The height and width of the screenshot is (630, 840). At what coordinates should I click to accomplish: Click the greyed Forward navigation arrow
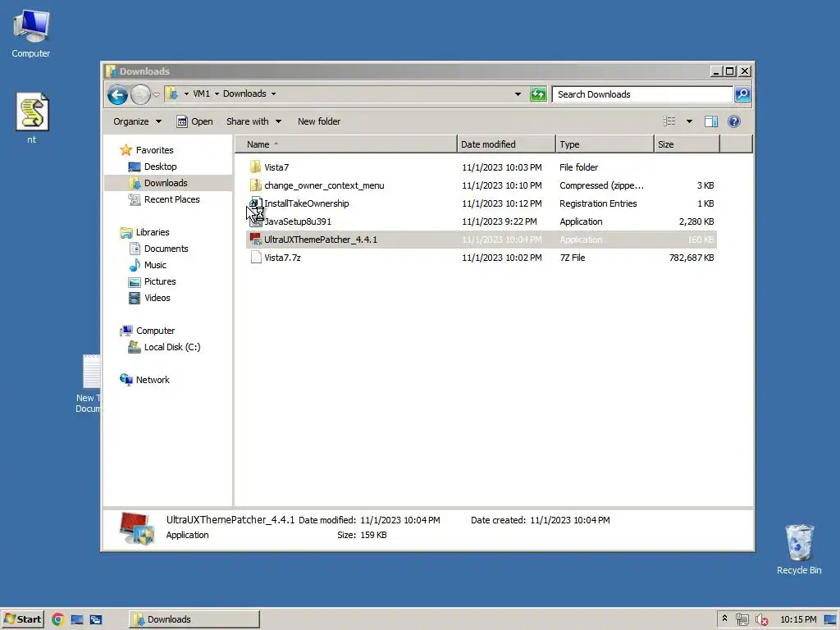[x=140, y=95]
